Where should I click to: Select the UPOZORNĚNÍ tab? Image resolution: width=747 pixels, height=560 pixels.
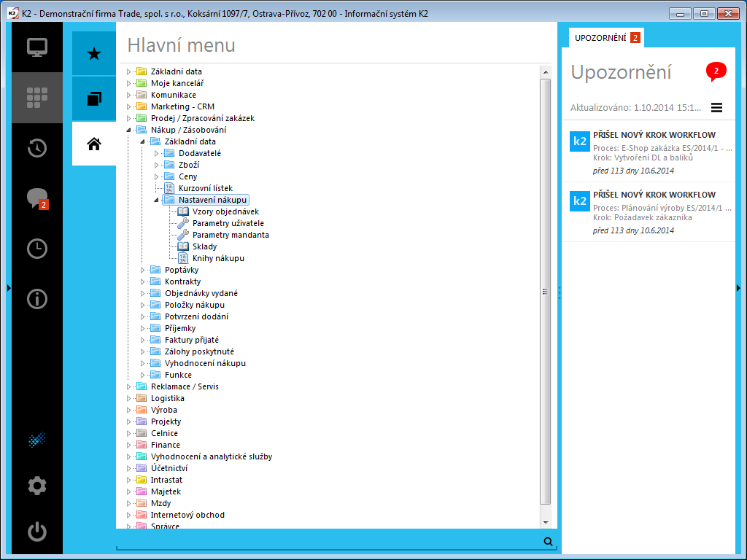click(606, 38)
